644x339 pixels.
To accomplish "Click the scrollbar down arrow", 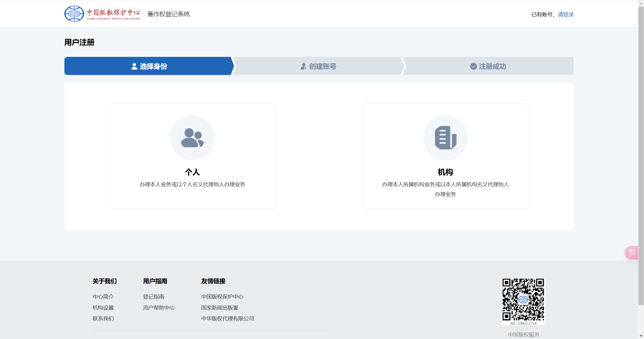I will (x=641, y=336).
